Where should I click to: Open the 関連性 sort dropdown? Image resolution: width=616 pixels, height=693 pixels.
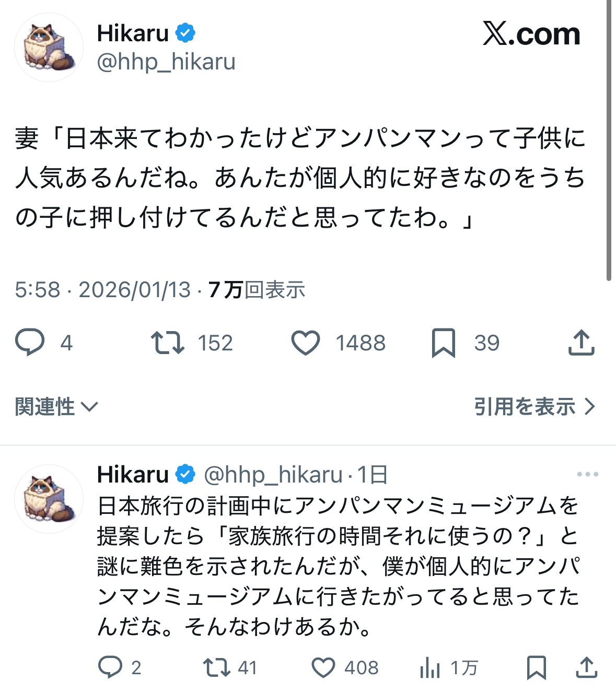click(56, 407)
